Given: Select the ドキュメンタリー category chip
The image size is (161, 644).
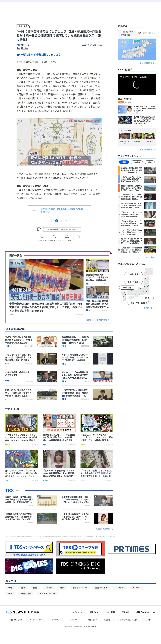Looking at the screenshot, I should click(47, 594).
